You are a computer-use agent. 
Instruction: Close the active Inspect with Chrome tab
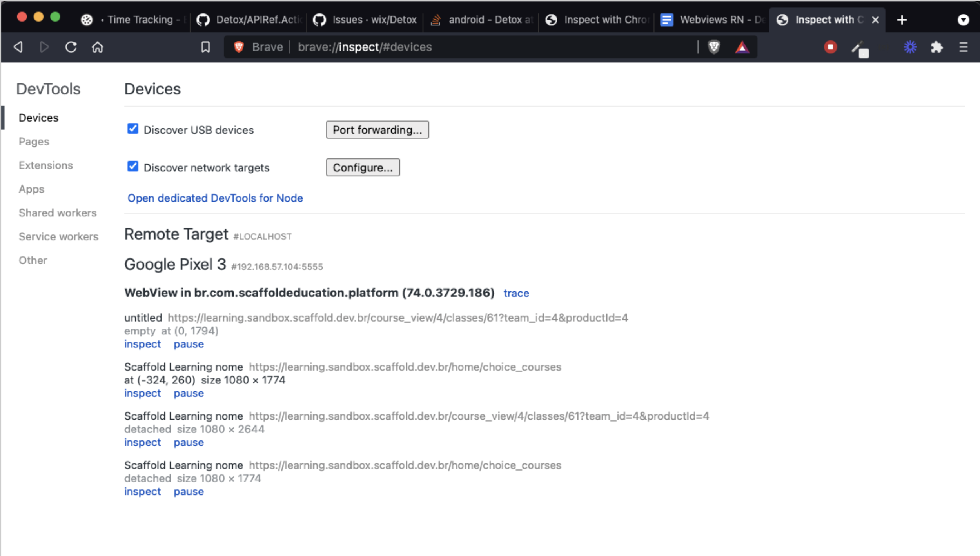[x=875, y=20]
